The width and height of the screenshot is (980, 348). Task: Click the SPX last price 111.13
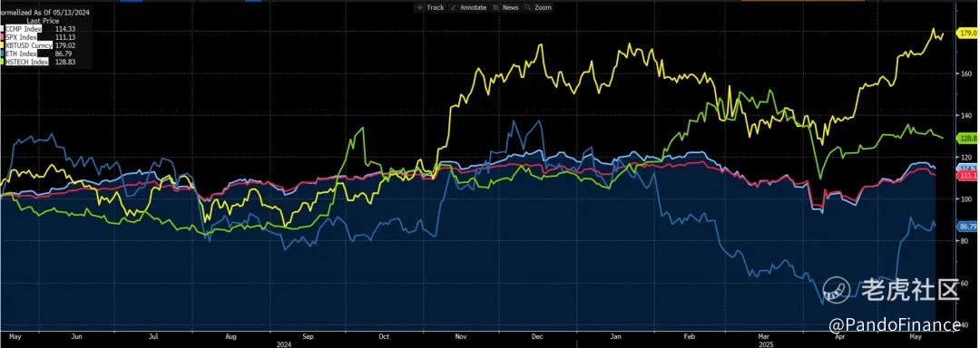point(65,37)
